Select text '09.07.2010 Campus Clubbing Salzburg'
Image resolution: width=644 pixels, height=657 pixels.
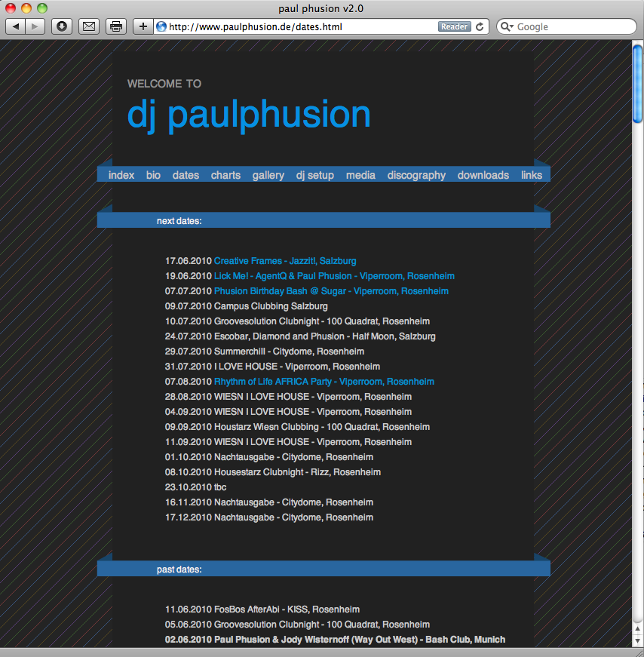[x=247, y=306]
